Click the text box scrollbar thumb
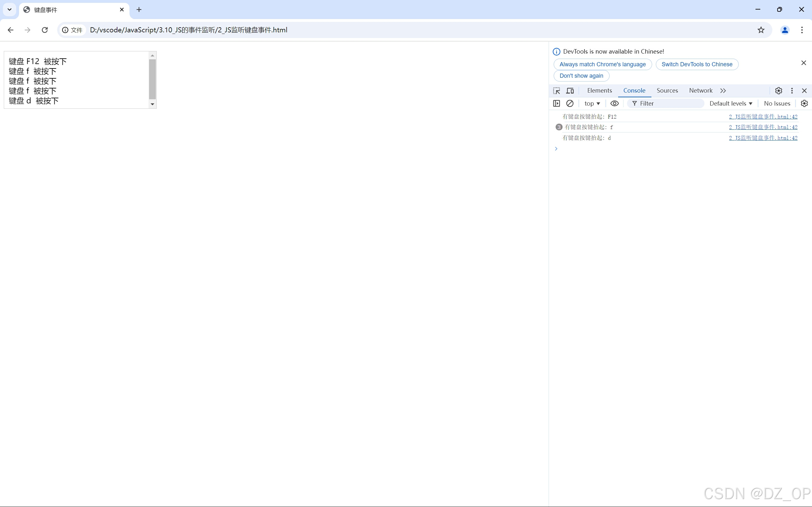The width and height of the screenshot is (812, 507). click(x=152, y=79)
